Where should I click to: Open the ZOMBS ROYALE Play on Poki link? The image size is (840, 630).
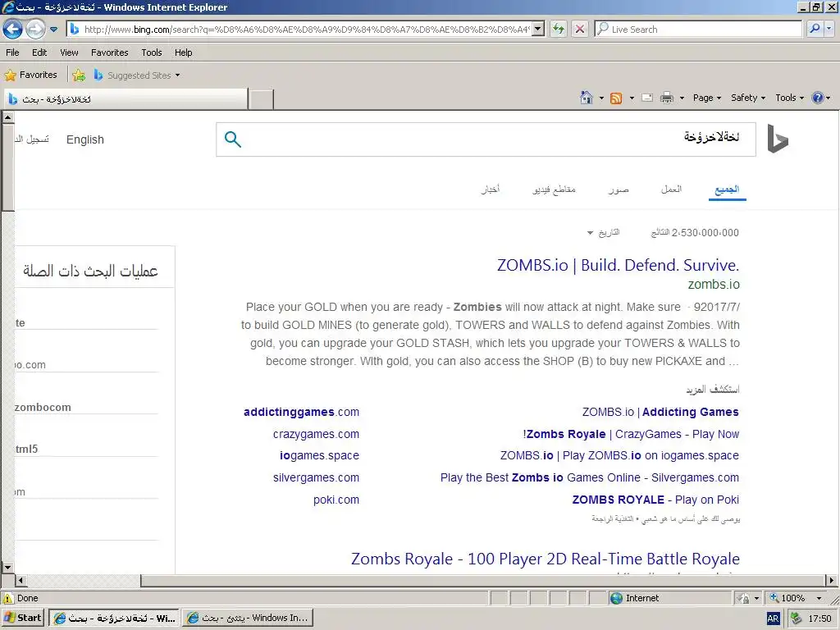(x=655, y=500)
